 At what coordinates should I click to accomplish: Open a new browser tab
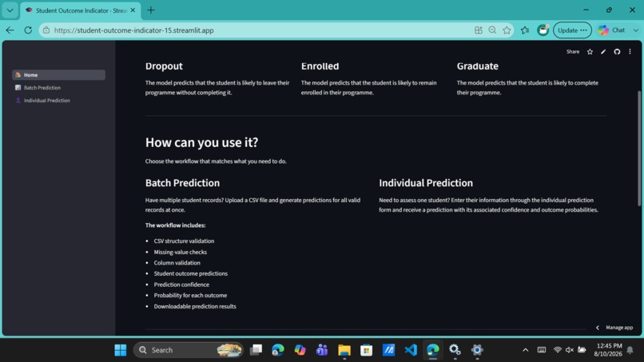pyautogui.click(x=151, y=10)
